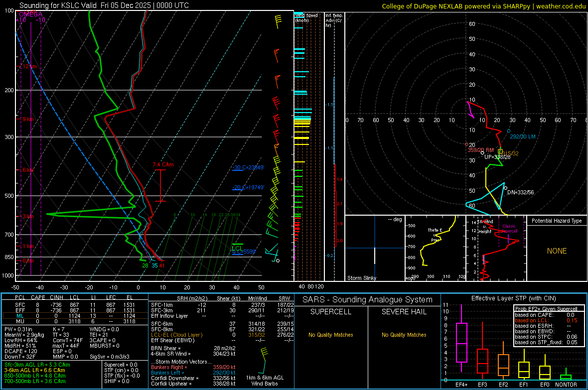The height and width of the screenshot is (390, 588).
Task: Select the green LCL marker label
Action: [237, 248]
